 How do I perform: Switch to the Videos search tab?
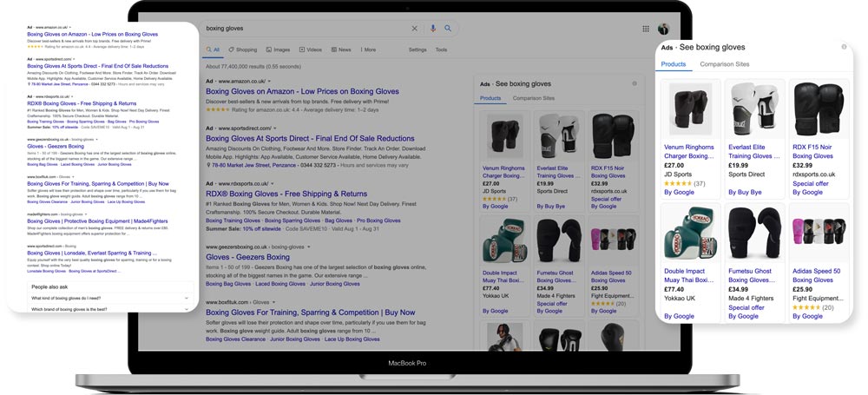pos(311,49)
